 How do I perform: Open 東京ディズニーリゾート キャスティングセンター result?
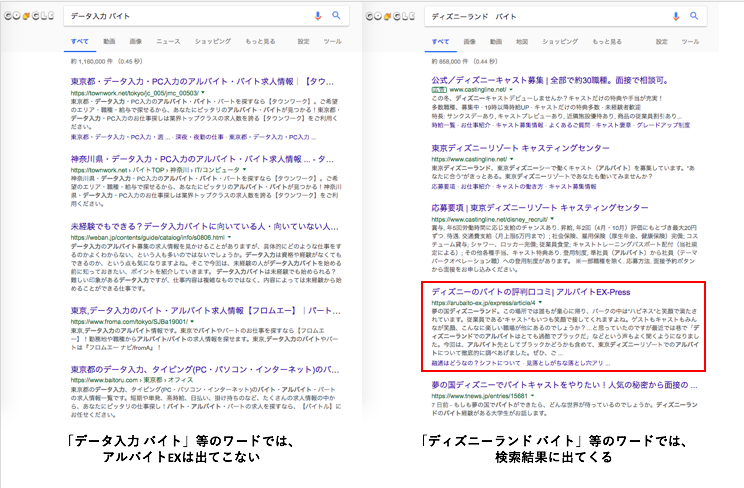point(521,148)
